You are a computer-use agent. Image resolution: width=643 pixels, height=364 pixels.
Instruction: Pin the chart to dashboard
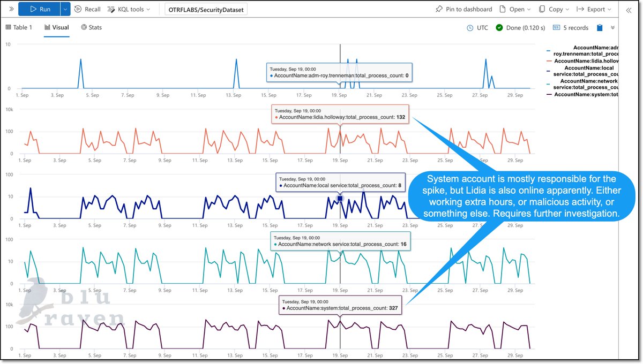[x=463, y=9]
